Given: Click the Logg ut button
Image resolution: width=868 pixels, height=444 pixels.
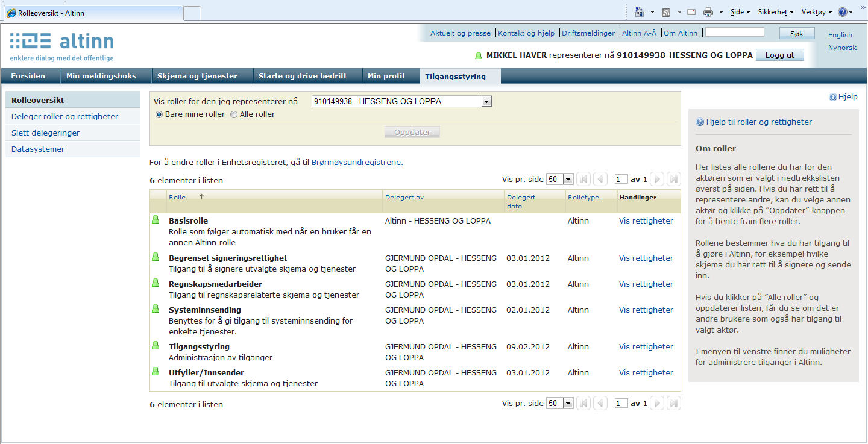Looking at the screenshot, I should 780,55.
